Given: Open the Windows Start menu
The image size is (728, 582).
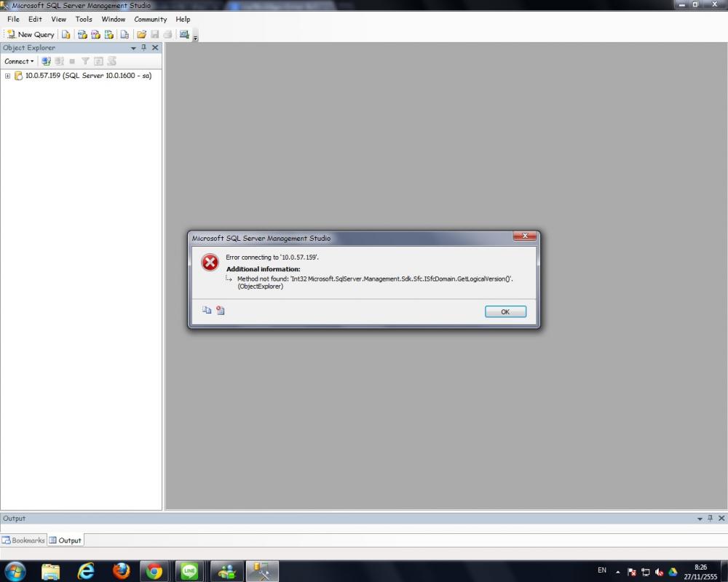Looking at the screenshot, I should coord(15,571).
